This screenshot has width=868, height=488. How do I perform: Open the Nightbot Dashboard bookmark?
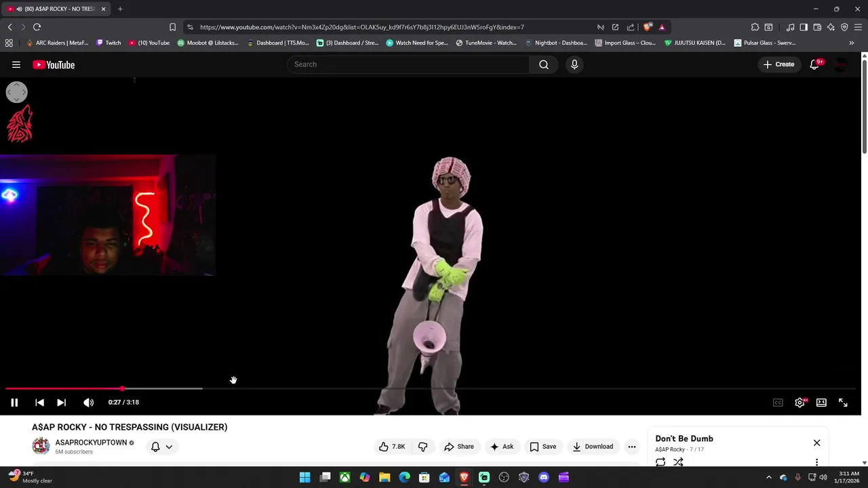coord(556,43)
